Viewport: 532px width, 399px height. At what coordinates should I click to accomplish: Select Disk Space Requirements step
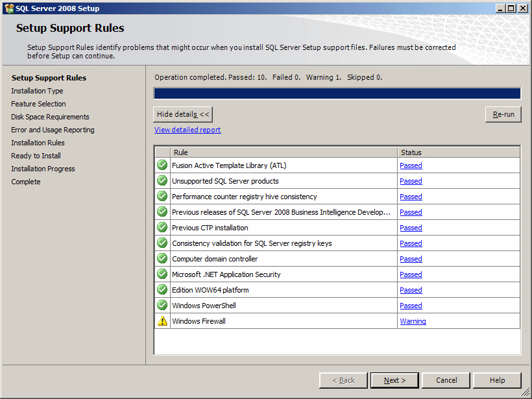click(50, 117)
